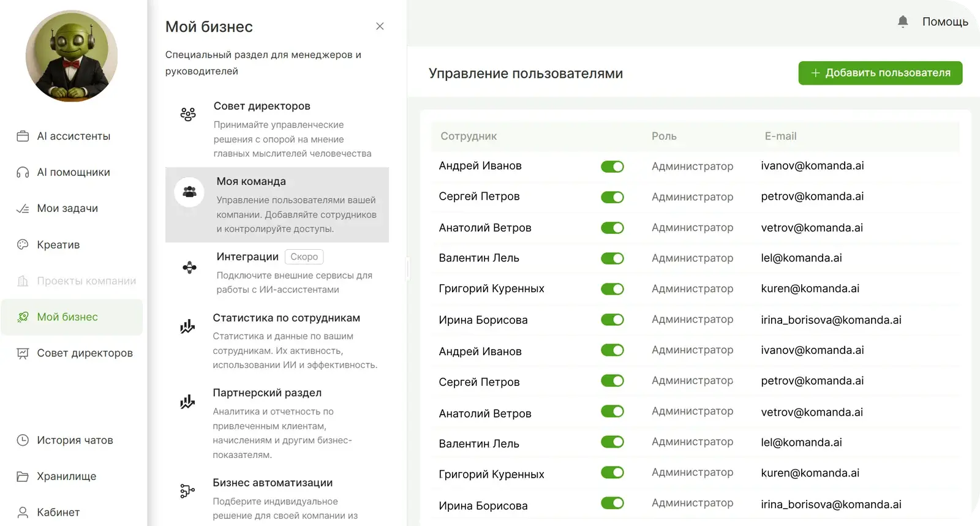Go to Мои задачи

72,208
